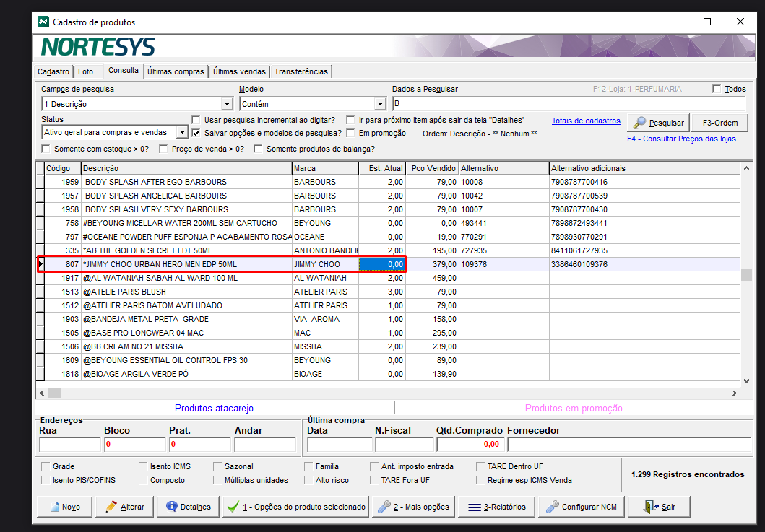Enable the Isento ICMS checkbox
765x532 pixels.
point(142,466)
